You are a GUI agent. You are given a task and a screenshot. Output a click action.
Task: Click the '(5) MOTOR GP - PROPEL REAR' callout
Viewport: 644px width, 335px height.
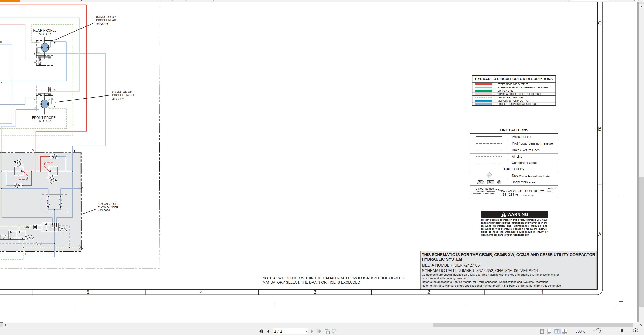(107, 20)
